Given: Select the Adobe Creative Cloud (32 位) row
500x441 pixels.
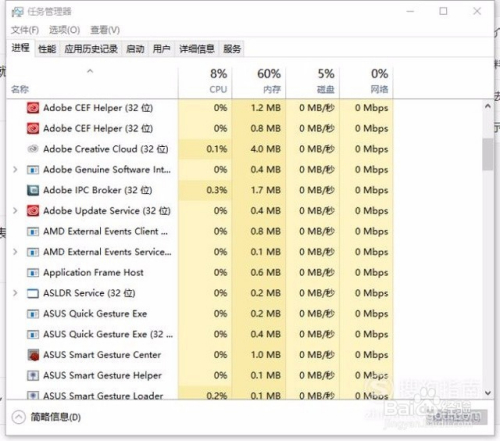Looking at the screenshot, I should [x=200, y=149].
